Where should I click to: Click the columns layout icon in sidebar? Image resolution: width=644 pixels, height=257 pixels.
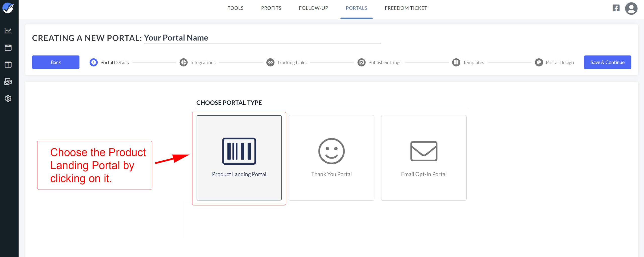(8, 65)
